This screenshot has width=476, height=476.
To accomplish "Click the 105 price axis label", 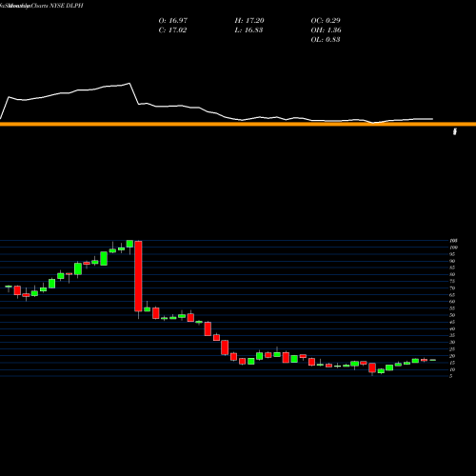I will (453, 241).
